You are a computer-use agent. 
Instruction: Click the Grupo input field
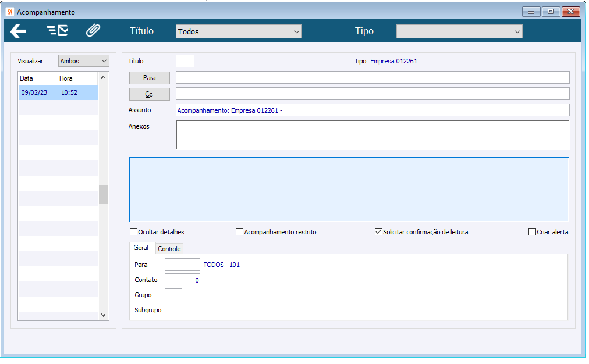[x=173, y=295]
